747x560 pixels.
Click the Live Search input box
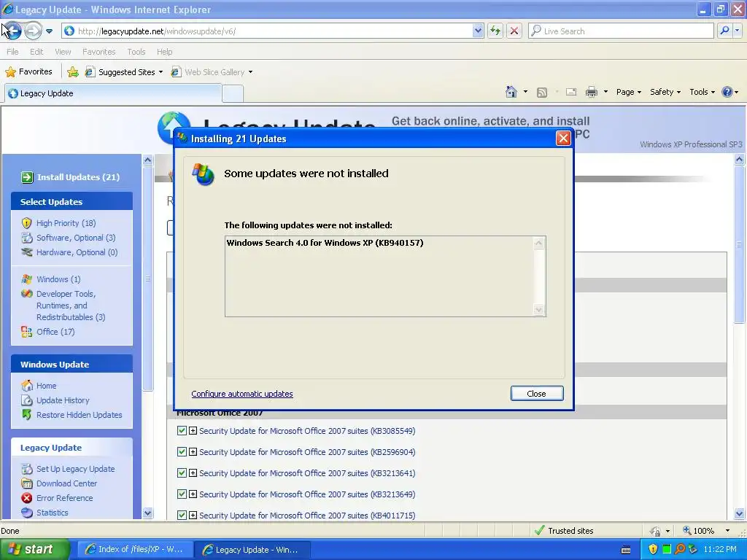coord(621,31)
